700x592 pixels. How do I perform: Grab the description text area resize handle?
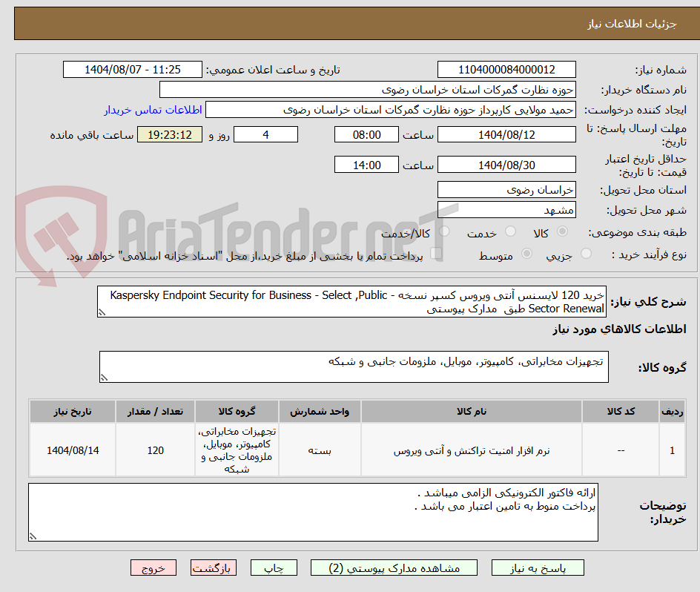click(102, 313)
